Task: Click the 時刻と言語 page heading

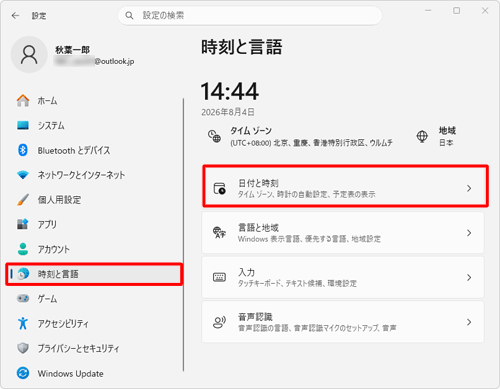Action: tap(242, 47)
